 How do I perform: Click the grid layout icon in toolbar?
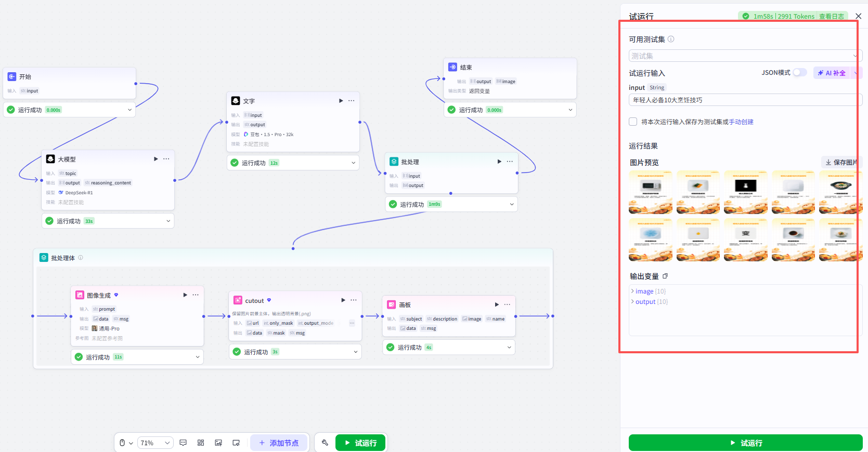coord(201,443)
